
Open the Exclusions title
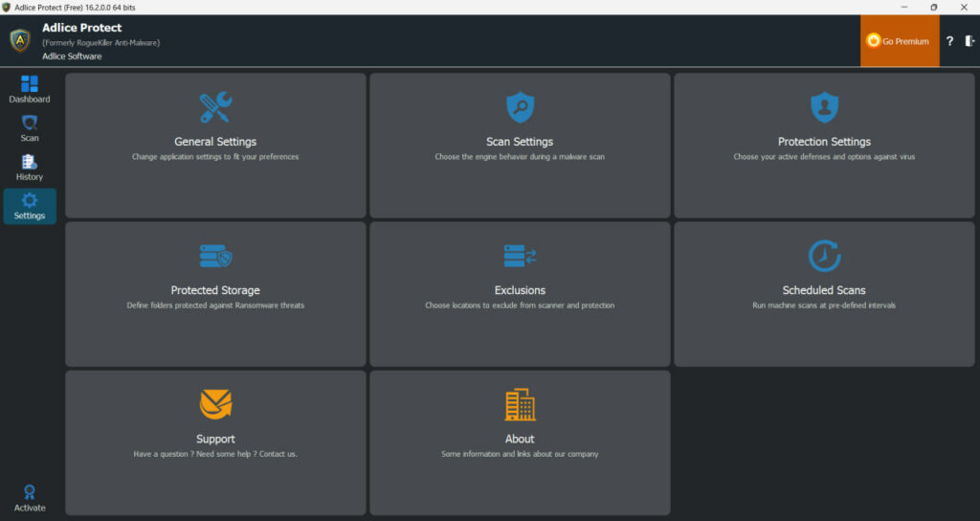click(x=520, y=290)
